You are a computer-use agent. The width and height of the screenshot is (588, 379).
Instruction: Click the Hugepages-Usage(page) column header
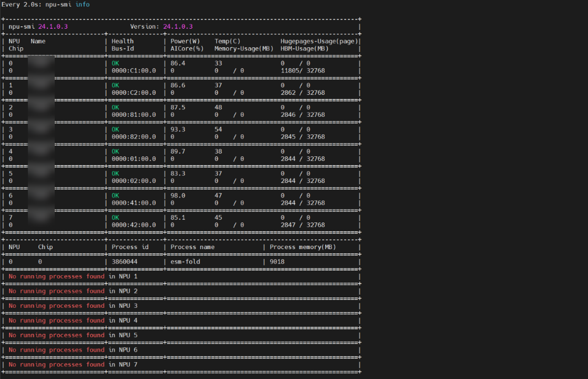coord(319,41)
